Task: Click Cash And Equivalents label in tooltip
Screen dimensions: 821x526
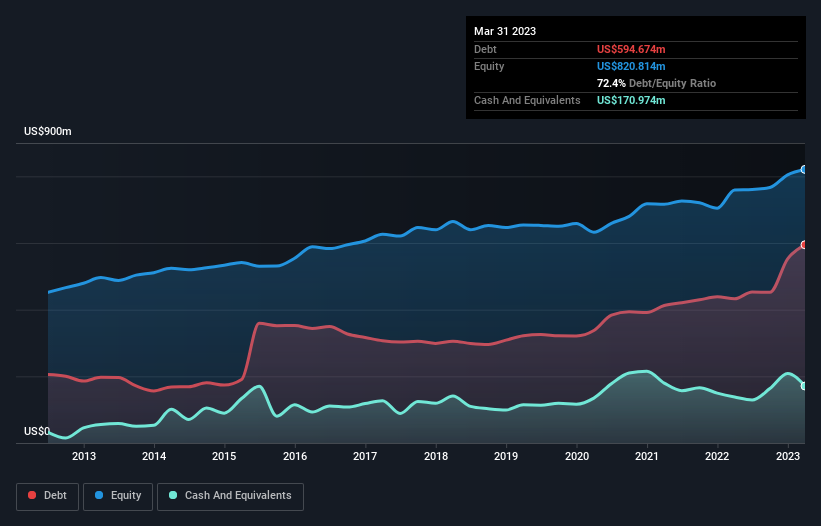Action: tap(527, 100)
